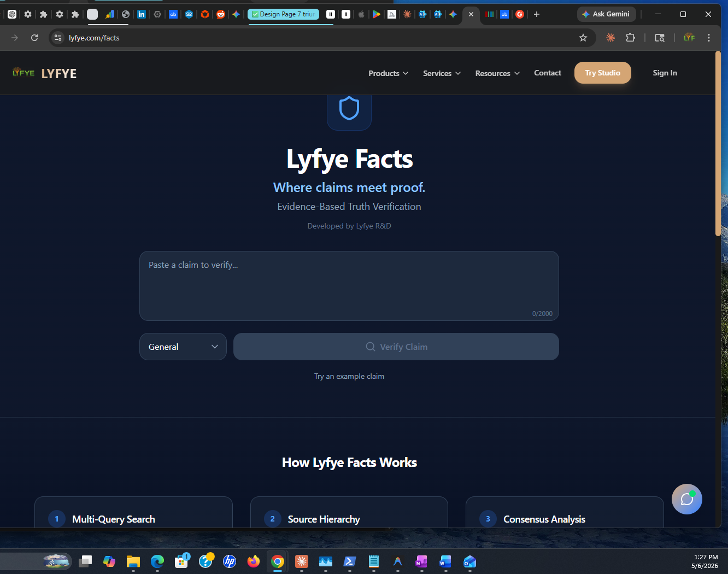This screenshot has height=574, width=728.
Task: Expand the Services dropdown
Action: (442, 73)
